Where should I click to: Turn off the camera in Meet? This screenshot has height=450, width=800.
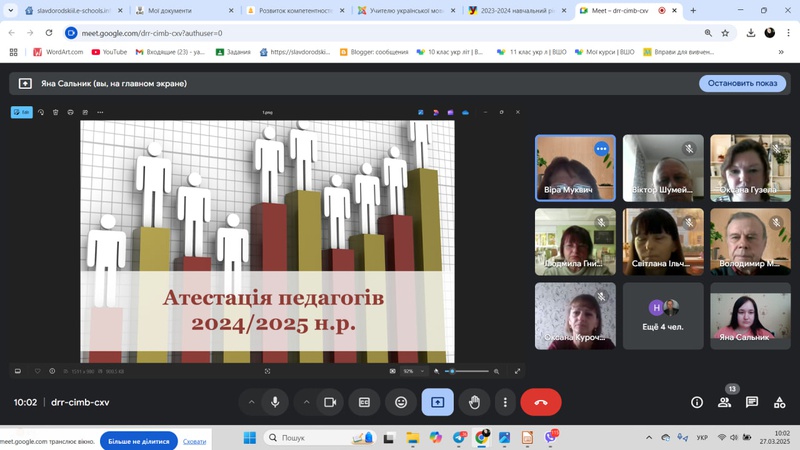point(329,402)
